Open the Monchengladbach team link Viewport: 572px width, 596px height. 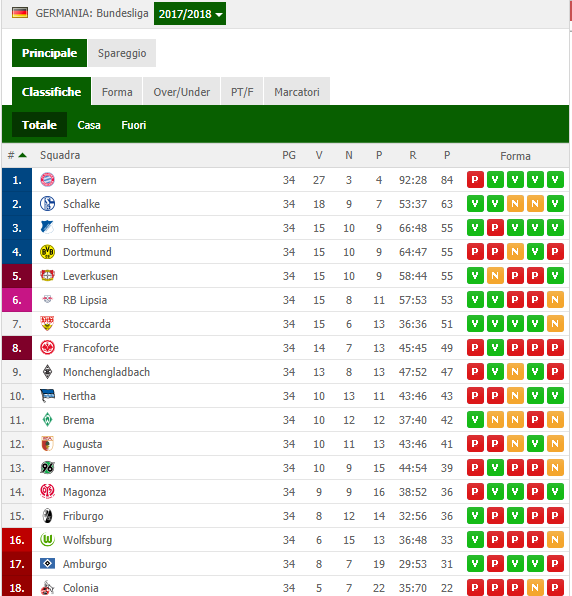pyautogui.click(x=106, y=372)
